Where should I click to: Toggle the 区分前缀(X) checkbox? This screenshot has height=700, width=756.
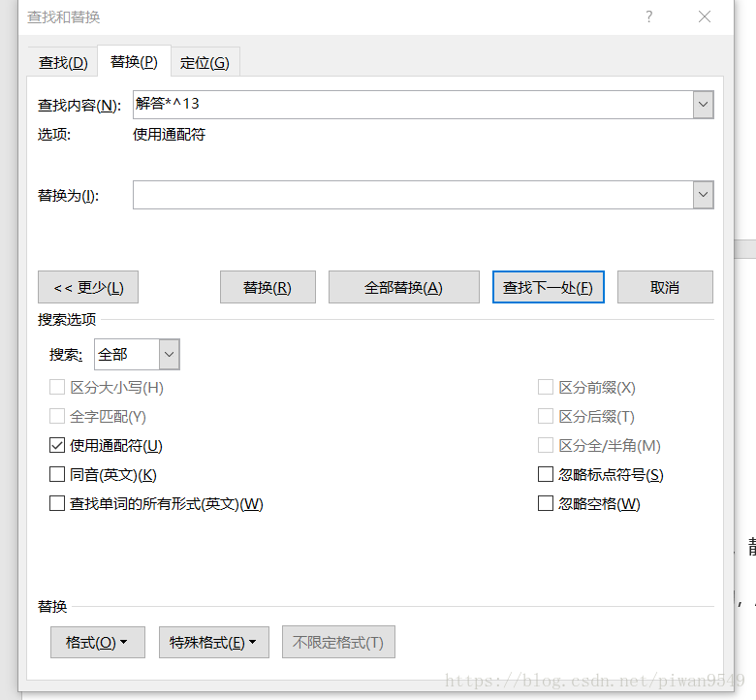click(546, 388)
